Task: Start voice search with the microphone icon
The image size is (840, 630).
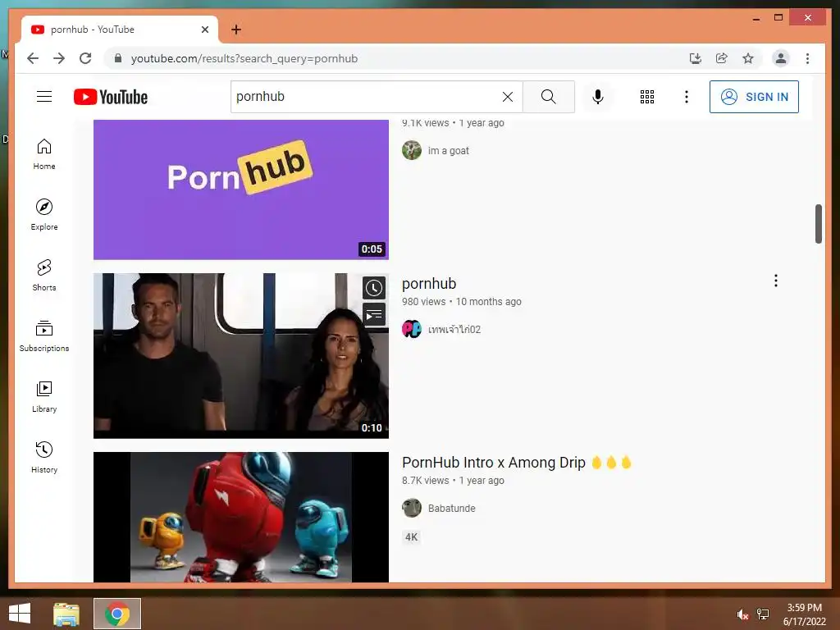Action: [x=598, y=97]
